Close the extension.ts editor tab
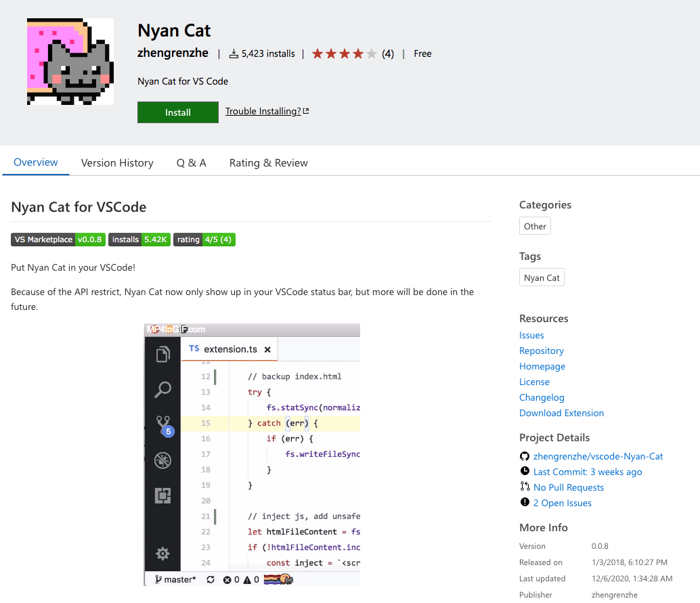 tap(267, 349)
